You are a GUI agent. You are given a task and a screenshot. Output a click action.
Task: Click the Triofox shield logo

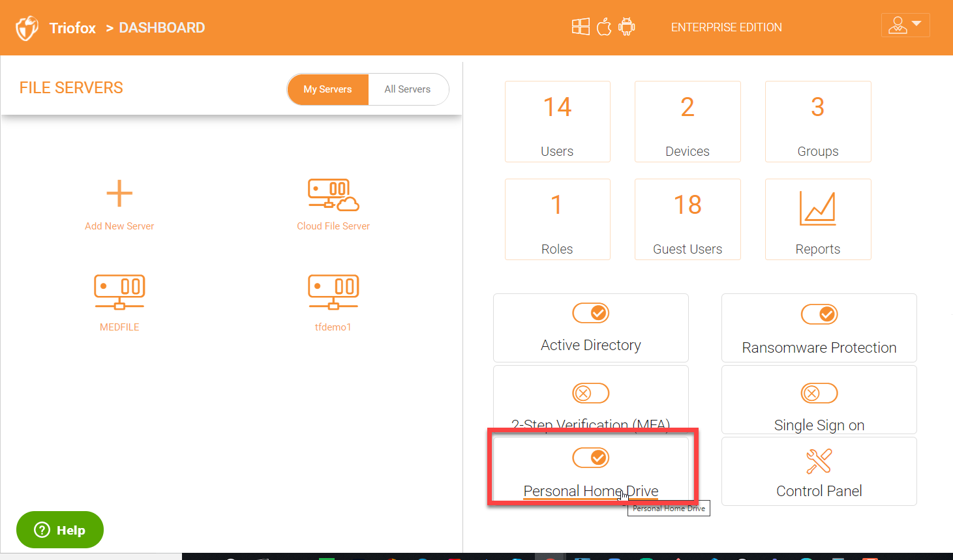pyautogui.click(x=27, y=28)
